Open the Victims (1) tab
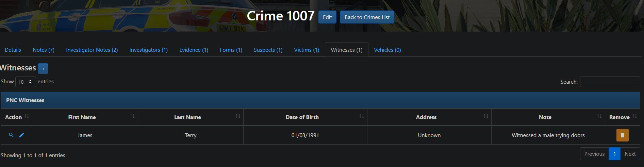Image resolution: width=644 pixels, height=167 pixels. pos(307,50)
